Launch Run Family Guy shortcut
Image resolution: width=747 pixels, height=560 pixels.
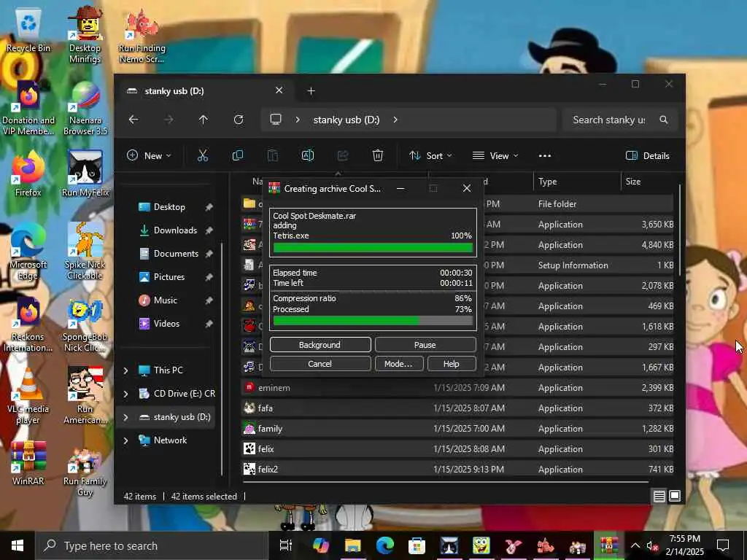click(x=85, y=472)
